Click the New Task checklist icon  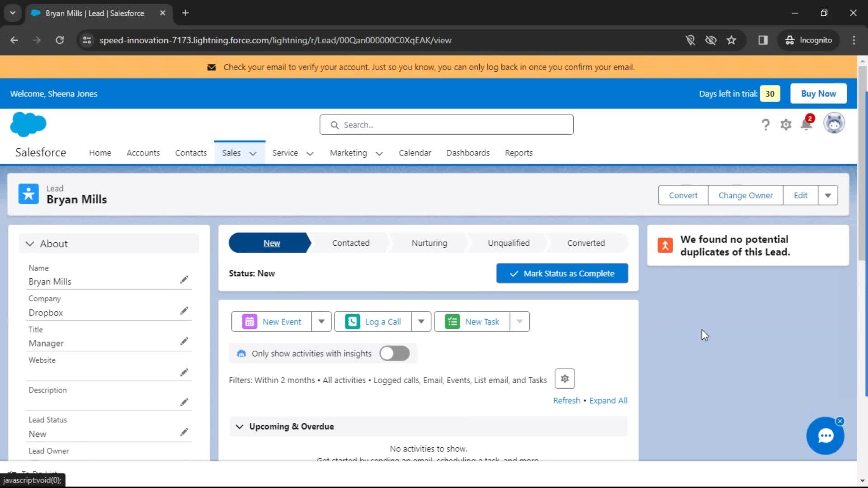point(452,322)
